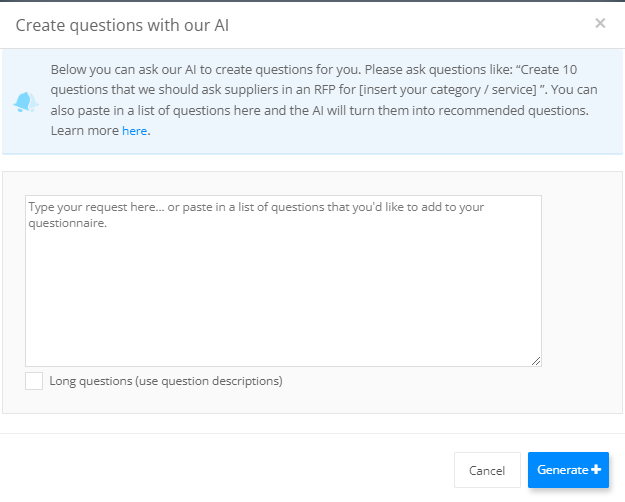
Task: Click the 'Long questions (use question descriptions)' label
Action: 166,381
